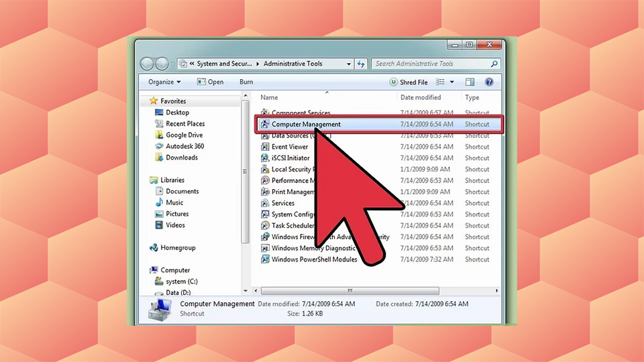Image resolution: width=644 pixels, height=362 pixels.
Task: Click the Forward navigation arrow button
Action: (x=162, y=64)
